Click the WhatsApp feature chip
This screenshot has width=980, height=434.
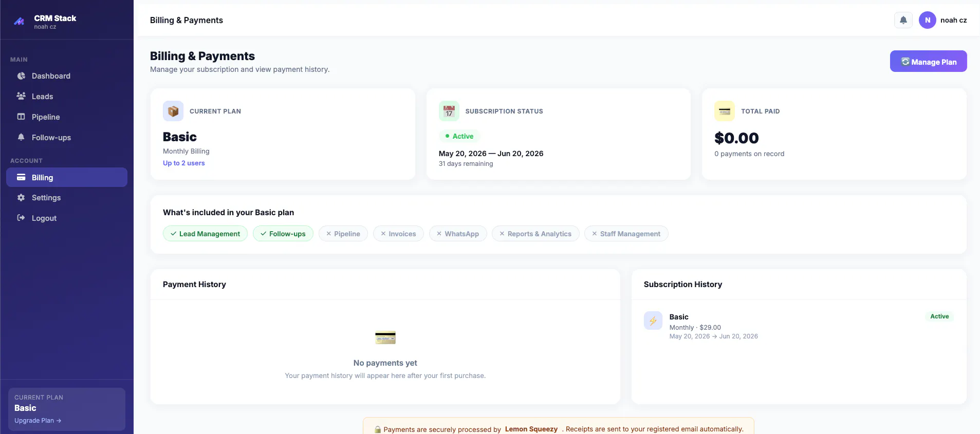click(458, 234)
